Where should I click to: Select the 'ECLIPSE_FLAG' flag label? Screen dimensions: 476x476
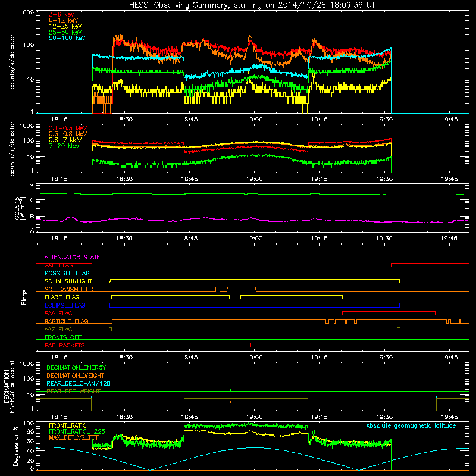65,305
